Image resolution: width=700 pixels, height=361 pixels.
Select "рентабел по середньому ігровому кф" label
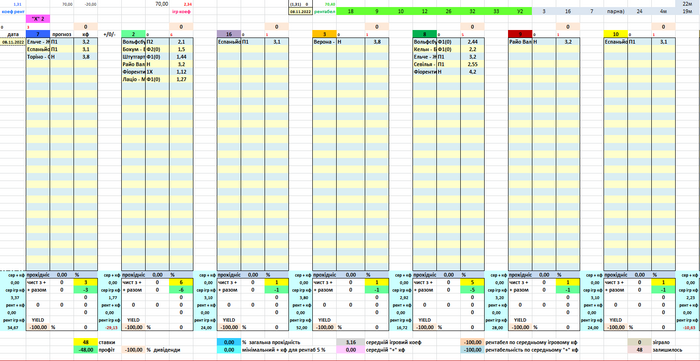(531, 341)
